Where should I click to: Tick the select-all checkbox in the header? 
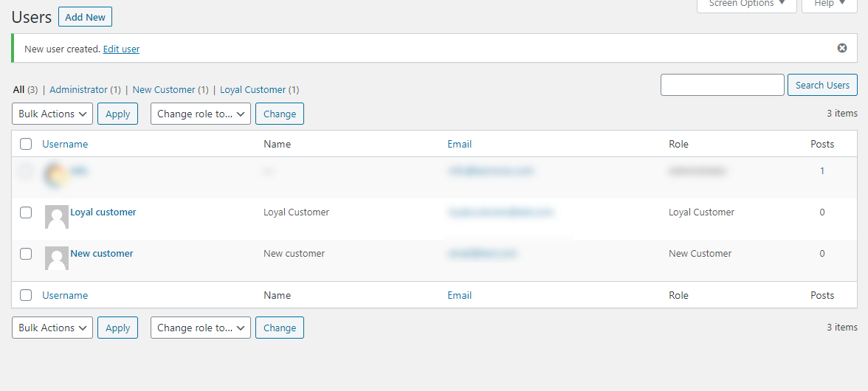click(x=26, y=144)
